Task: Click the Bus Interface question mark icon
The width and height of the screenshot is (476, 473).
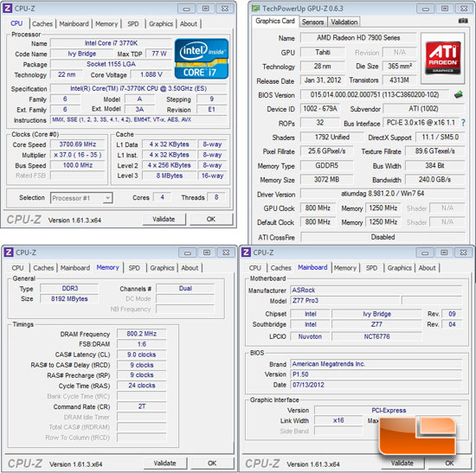Action: point(463,123)
